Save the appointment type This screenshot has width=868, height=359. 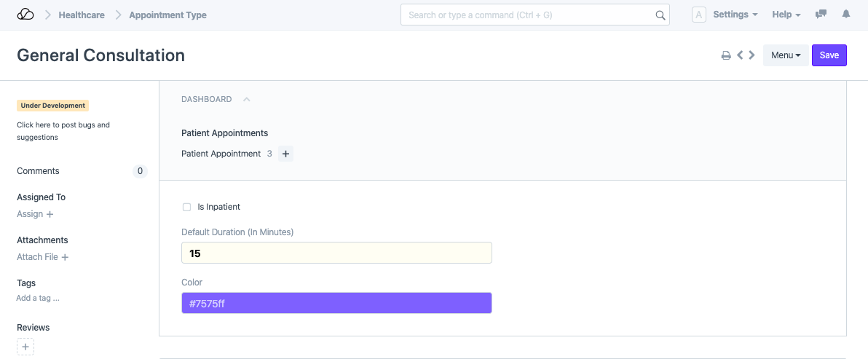829,55
